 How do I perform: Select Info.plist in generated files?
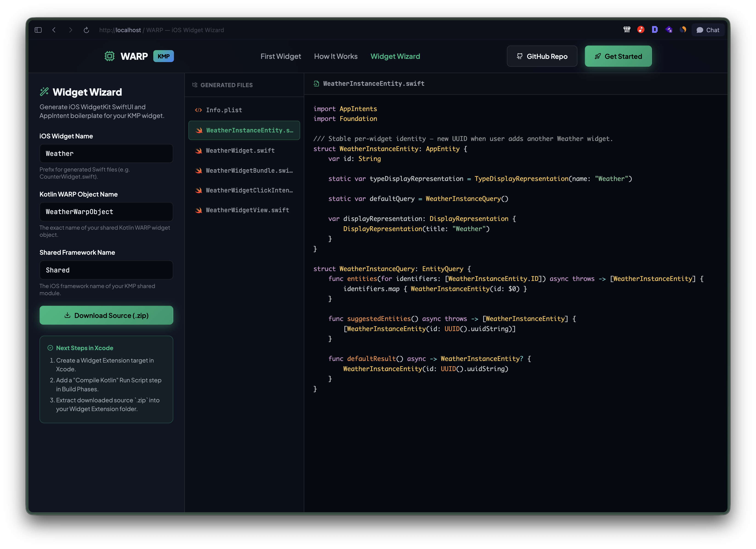click(244, 110)
